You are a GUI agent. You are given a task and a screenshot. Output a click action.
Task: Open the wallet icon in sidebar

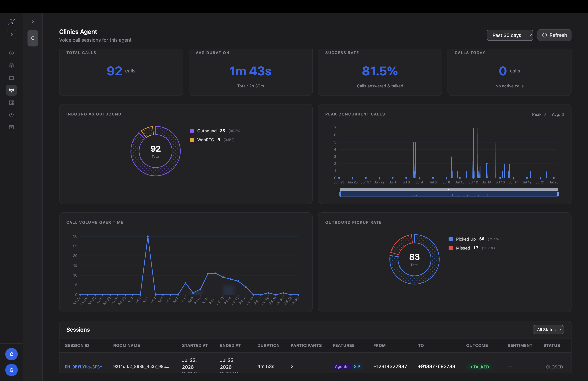click(x=11, y=102)
